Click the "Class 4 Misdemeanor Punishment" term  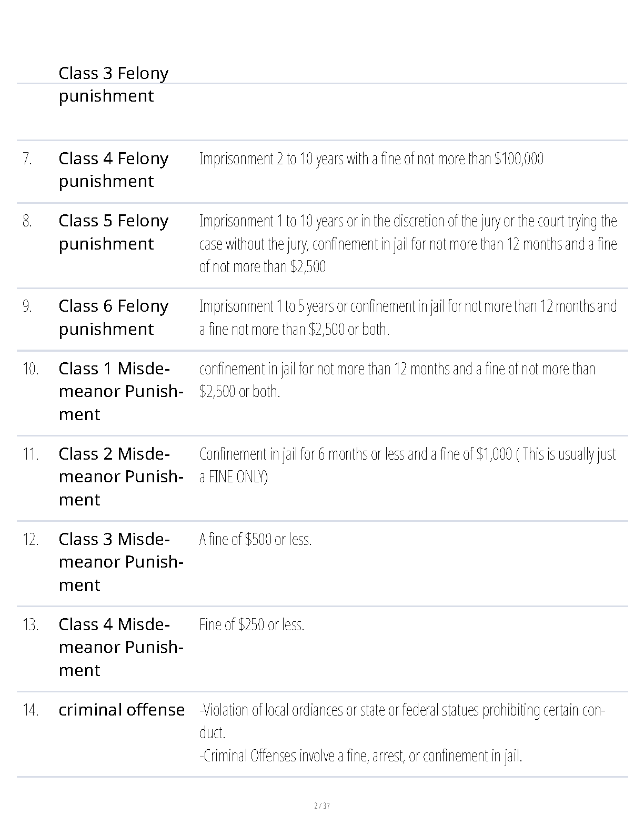point(120,647)
